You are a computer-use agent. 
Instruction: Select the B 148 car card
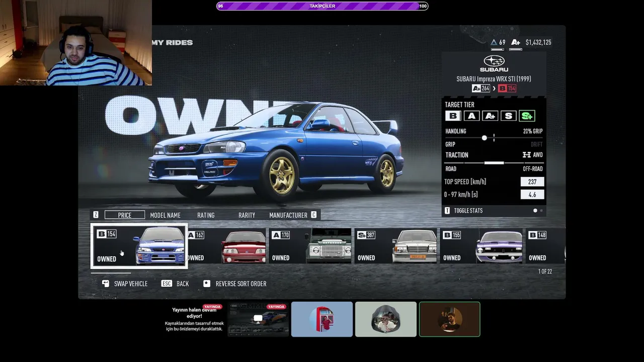pyautogui.click(x=546, y=246)
